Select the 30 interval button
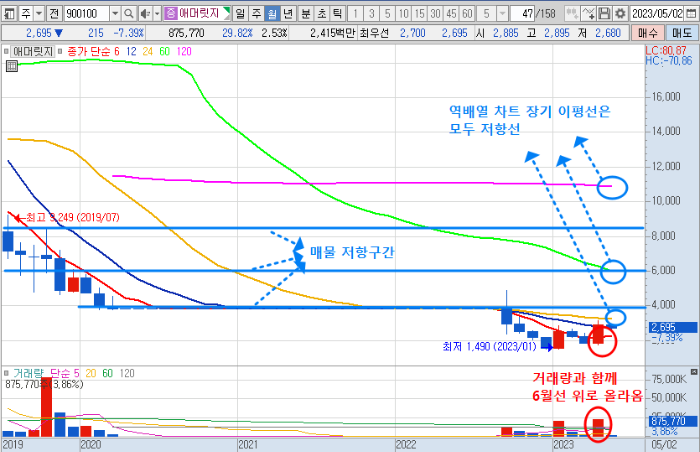 pos(435,13)
